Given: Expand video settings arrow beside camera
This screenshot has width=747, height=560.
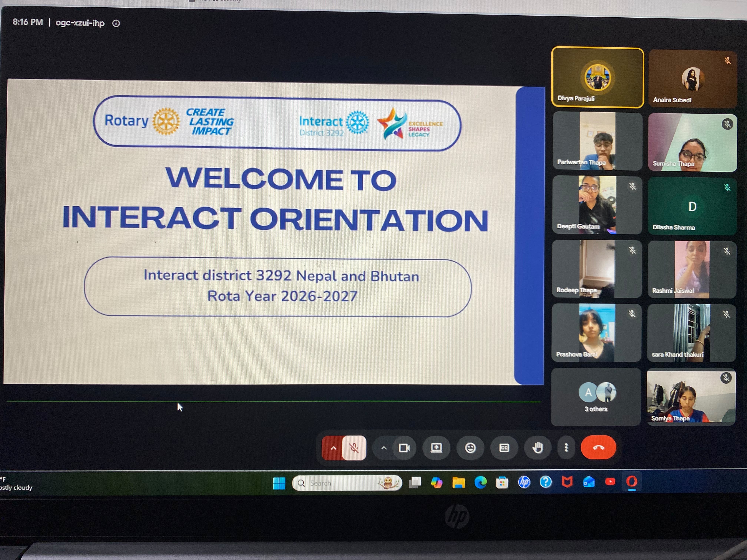Looking at the screenshot, I should pos(384,448).
